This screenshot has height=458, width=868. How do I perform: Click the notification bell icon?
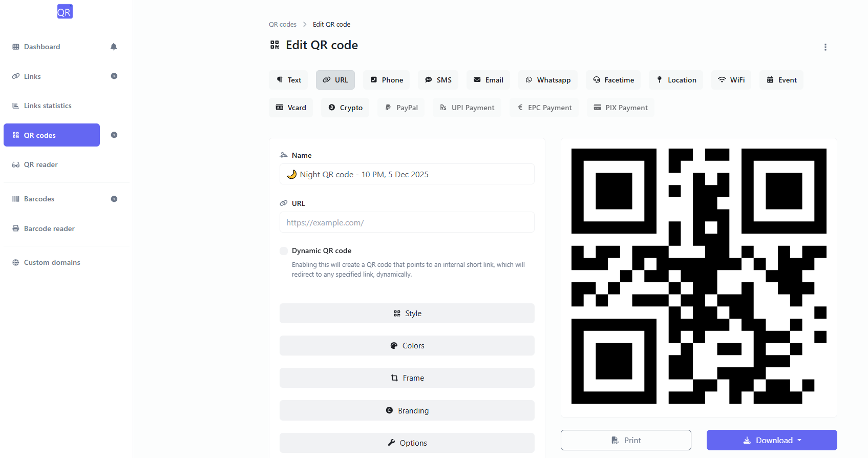pyautogui.click(x=113, y=47)
